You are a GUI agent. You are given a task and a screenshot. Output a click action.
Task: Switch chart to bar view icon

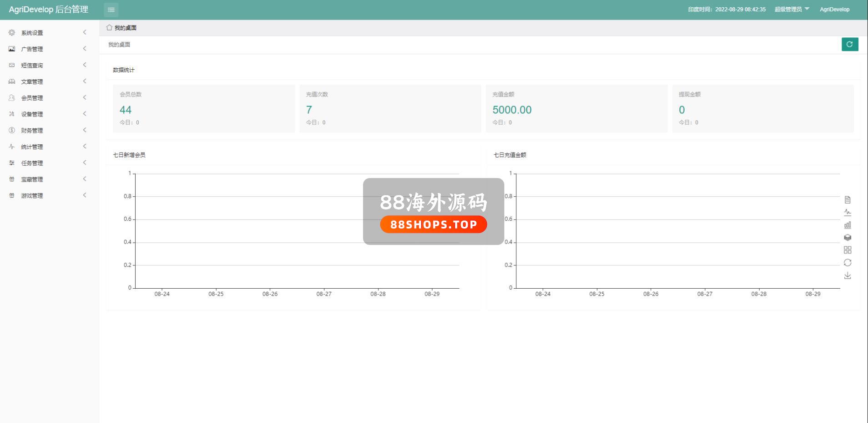(x=847, y=225)
